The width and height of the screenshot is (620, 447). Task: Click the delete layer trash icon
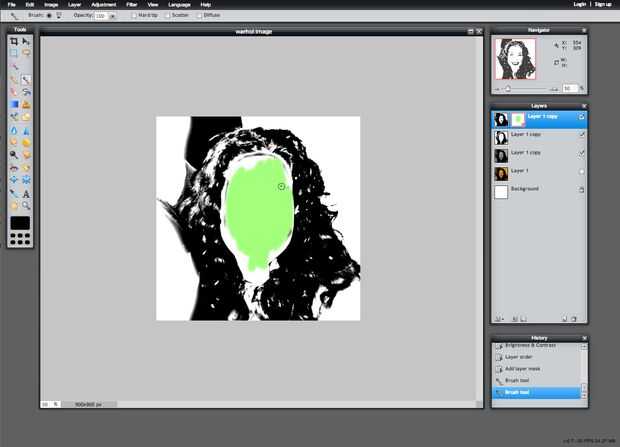[x=574, y=318]
